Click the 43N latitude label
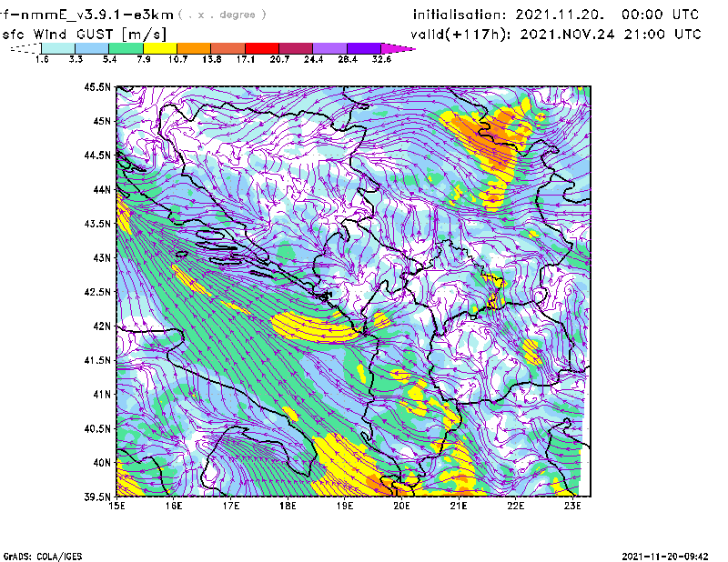The image size is (728, 562). (x=102, y=257)
